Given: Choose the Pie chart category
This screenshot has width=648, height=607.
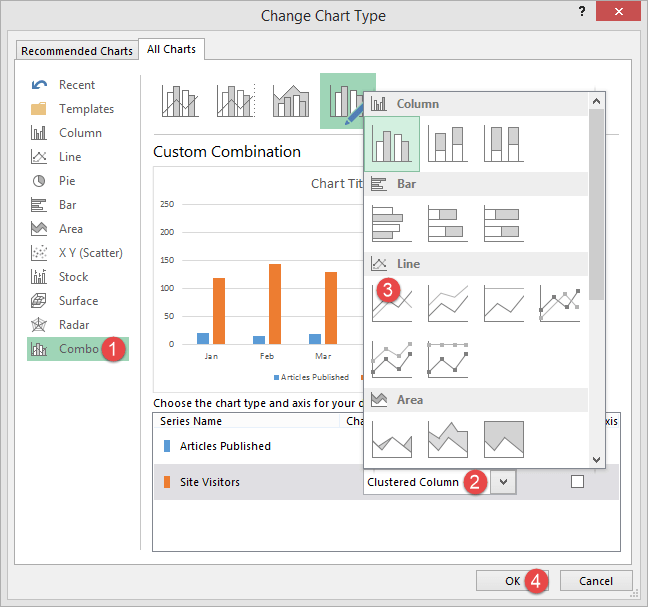Looking at the screenshot, I should coord(66,181).
